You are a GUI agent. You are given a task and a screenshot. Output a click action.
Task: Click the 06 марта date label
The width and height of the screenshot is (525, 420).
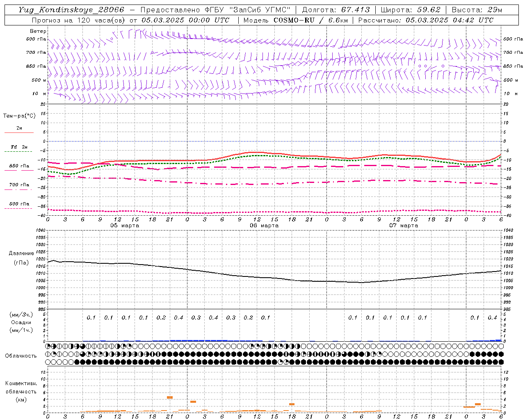point(264,226)
